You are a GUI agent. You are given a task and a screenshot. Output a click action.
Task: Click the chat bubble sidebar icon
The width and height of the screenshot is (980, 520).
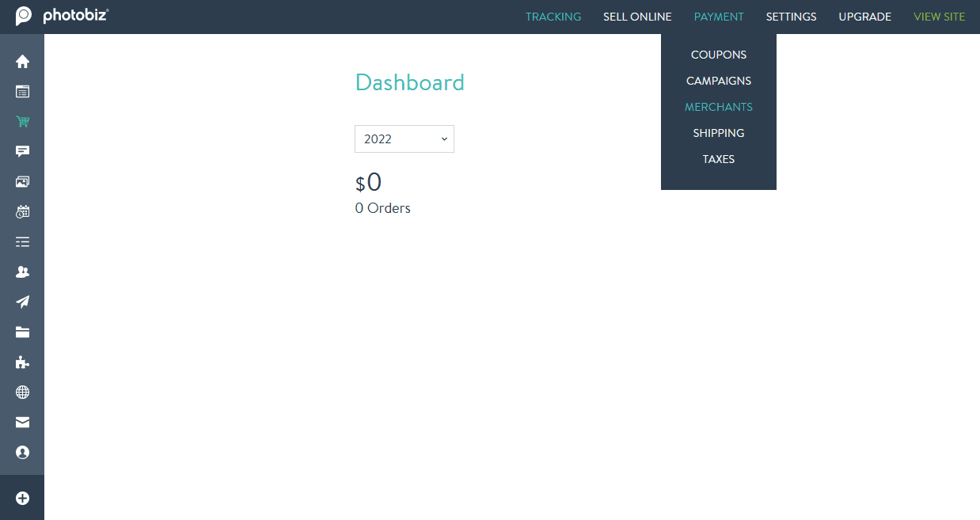click(22, 152)
